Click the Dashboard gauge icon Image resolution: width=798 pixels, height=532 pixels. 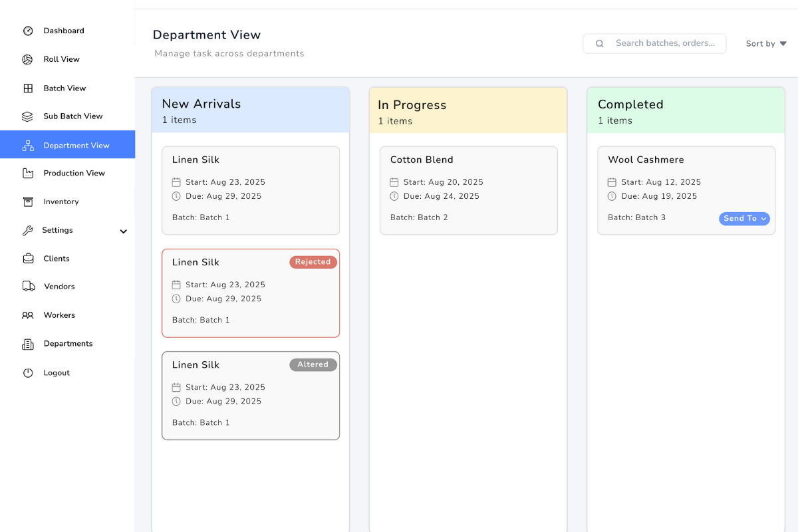tap(28, 31)
